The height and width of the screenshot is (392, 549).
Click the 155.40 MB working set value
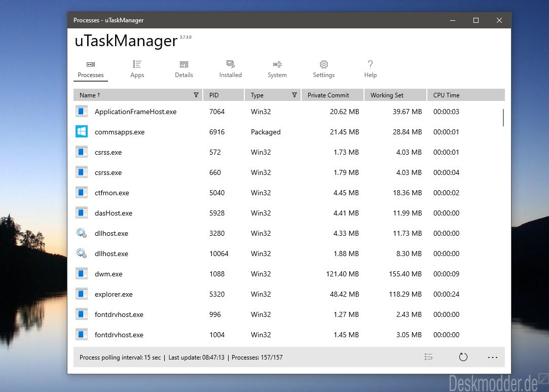tap(405, 274)
